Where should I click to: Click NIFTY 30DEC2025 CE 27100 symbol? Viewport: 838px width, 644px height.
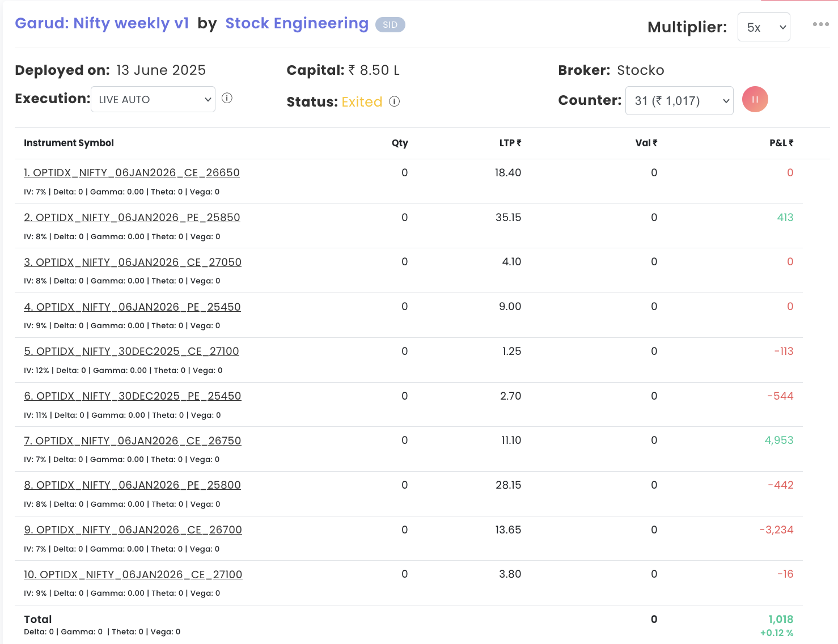click(x=132, y=351)
